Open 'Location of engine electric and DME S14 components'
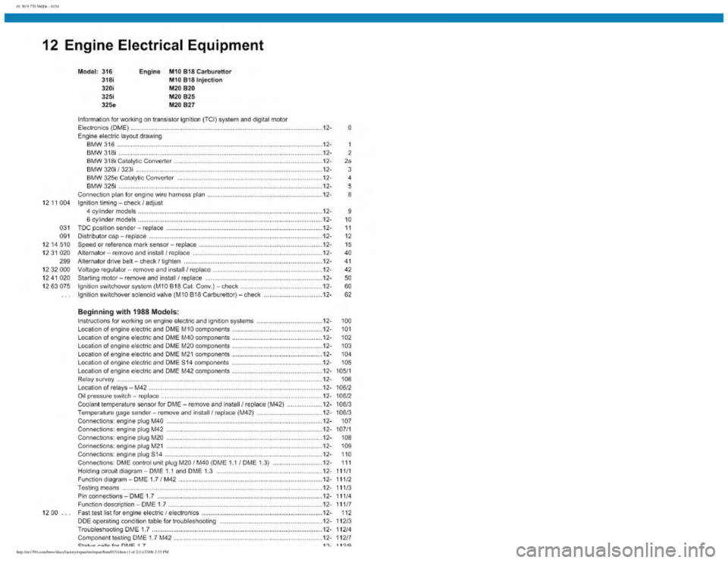This screenshot has width=728, height=563. click(x=215, y=363)
